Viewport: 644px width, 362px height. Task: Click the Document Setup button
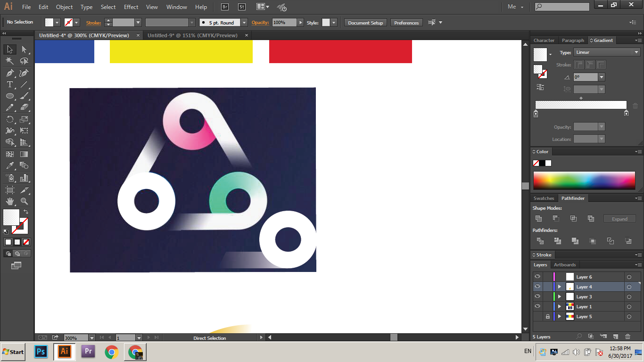coord(366,23)
